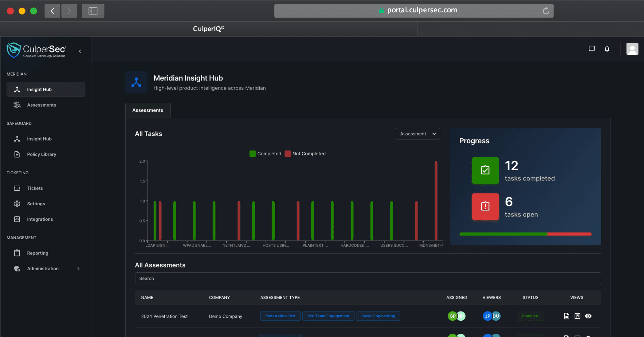This screenshot has height=337, width=644.
Task: Open board view for 2024 Penetration Test
Action: (577, 316)
